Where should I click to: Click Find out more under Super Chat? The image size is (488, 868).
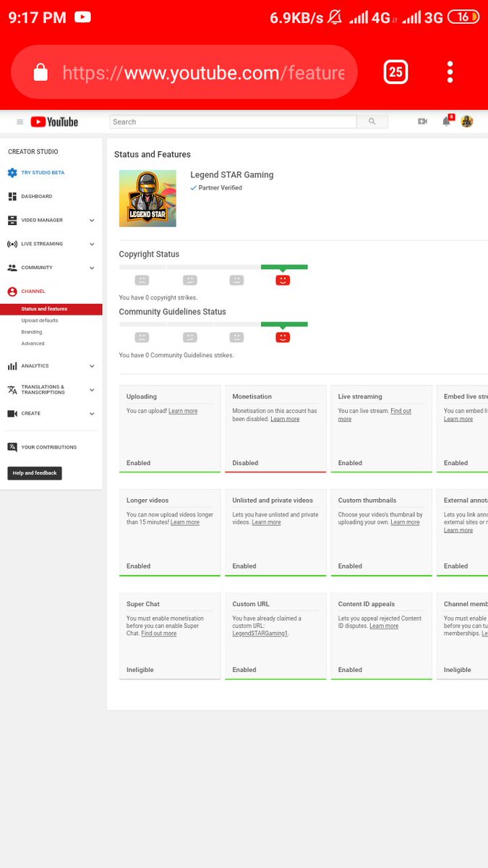[x=159, y=634]
